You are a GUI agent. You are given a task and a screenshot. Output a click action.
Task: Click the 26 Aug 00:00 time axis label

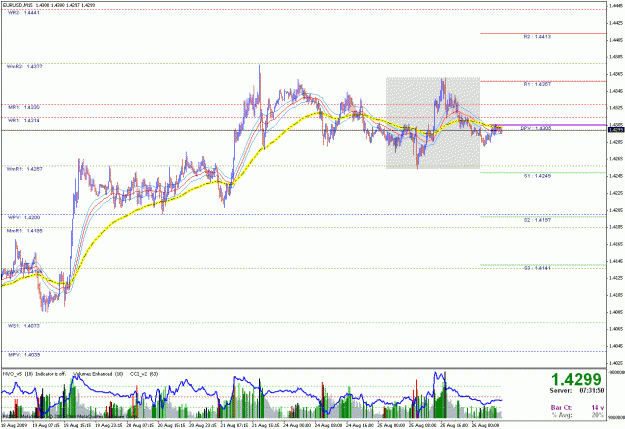[x=486, y=425]
